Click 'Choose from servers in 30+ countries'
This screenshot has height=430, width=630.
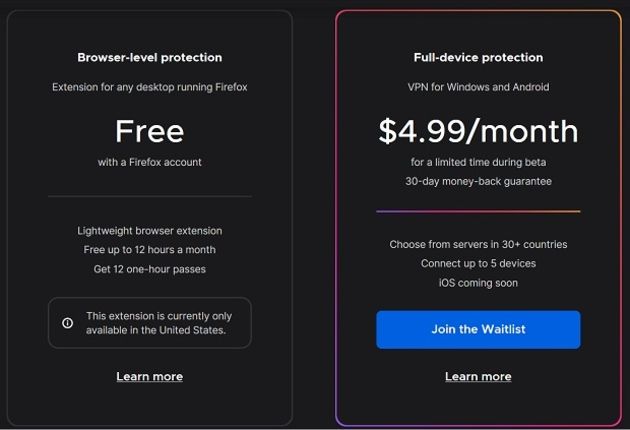pyautogui.click(x=478, y=244)
